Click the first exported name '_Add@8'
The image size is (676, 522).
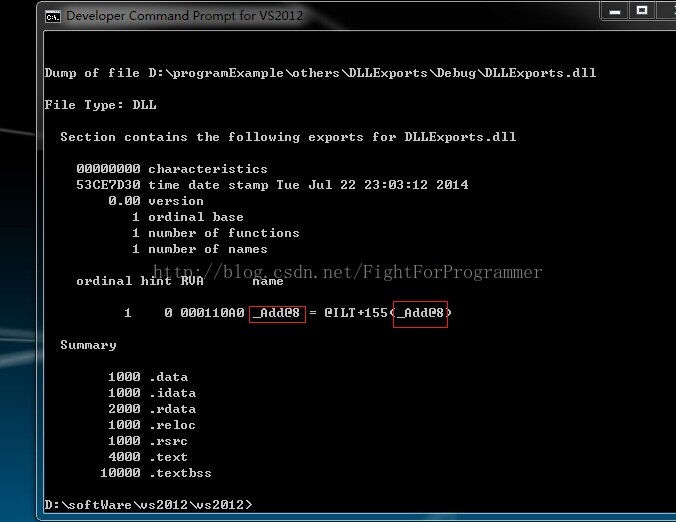[277, 313]
